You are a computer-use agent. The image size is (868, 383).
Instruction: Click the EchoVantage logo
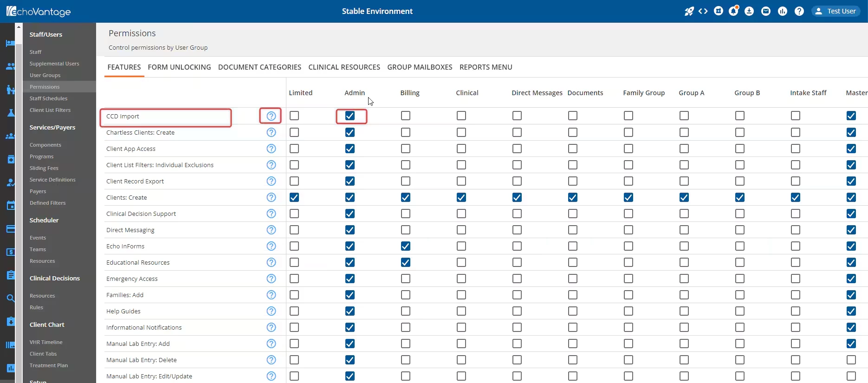coord(39,12)
